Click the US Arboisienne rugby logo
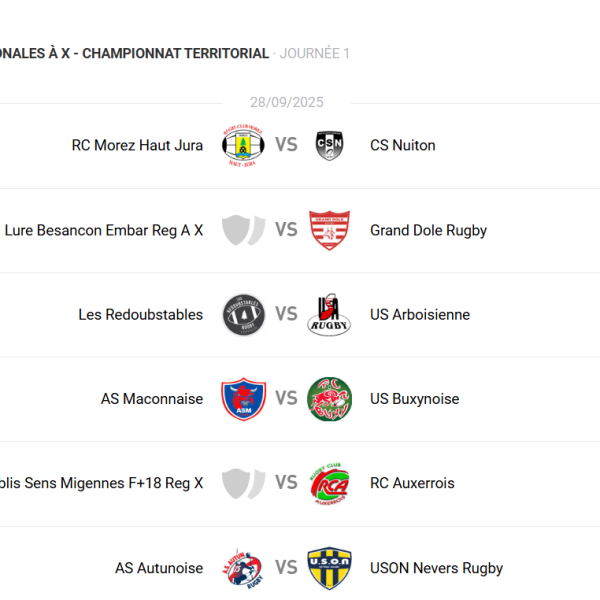The width and height of the screenshot is (600, 600). click(329, 314)
